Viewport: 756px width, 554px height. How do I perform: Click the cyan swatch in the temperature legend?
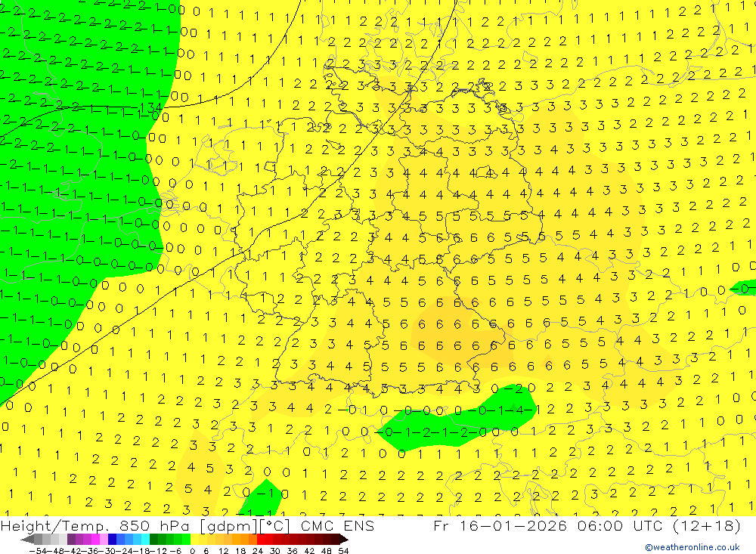(x=145, y=539)
